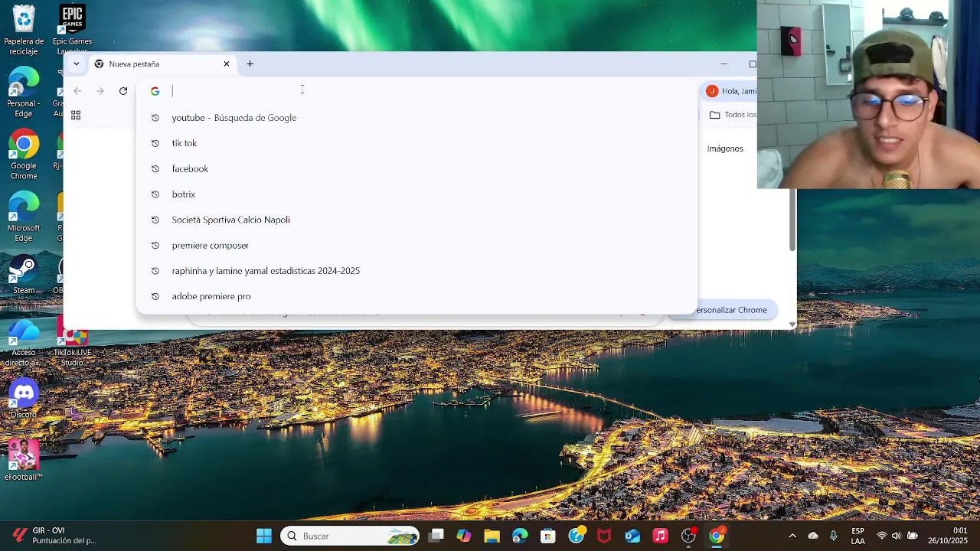
Task: Select tik tok search suggestion
Action: pyautogui.click(x=416, y=143)
